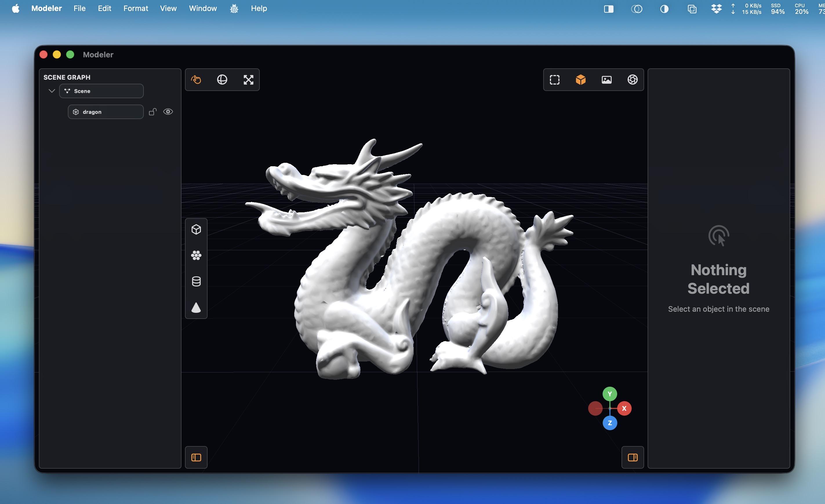Screen dimensions: 825x504
Task: Open the View menu
Action: [x=168, y=8]
